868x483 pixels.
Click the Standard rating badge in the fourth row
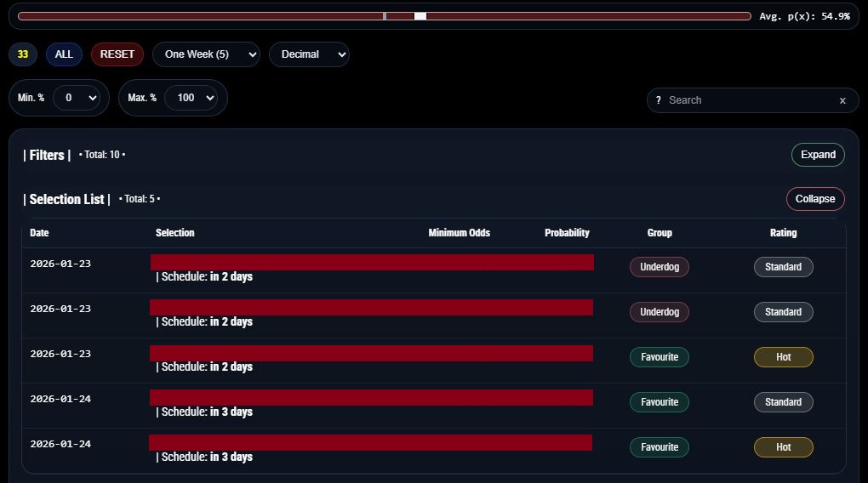click(x=783, y=402)
